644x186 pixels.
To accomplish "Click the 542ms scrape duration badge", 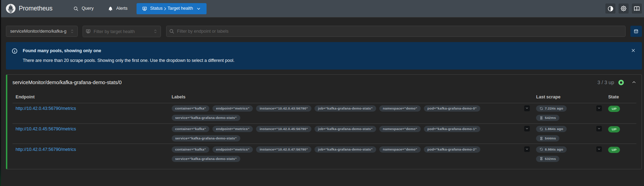I will (x=548, y=118).
